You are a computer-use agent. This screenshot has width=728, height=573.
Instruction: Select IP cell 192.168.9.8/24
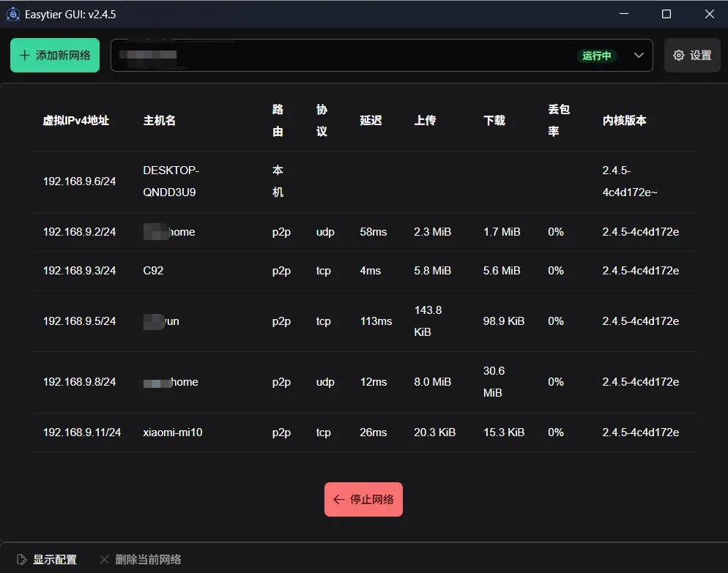79,382
